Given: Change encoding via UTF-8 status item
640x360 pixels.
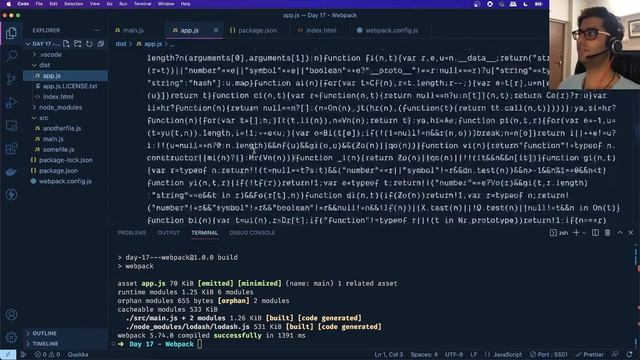Looking at the screenshot, I should pyautogui.click(x=454, y=355).
